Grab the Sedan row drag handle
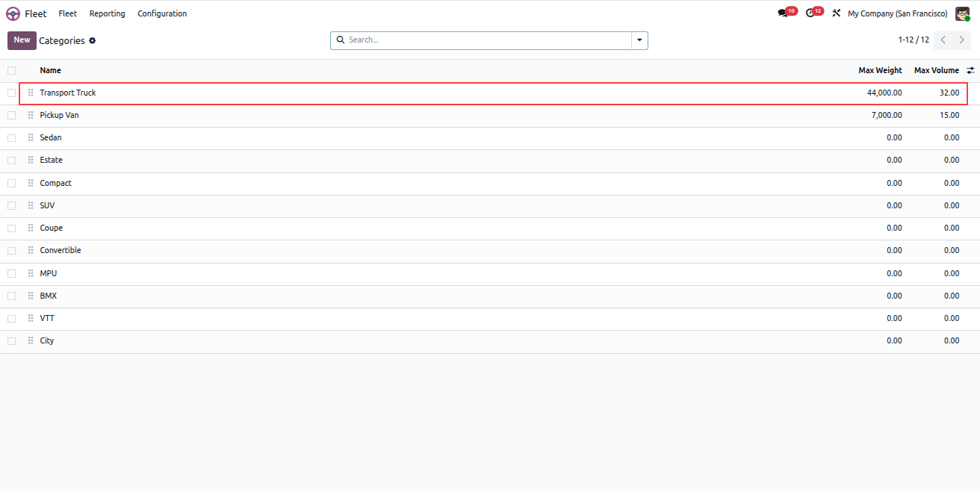This screenshot has width=980, height=489. tap(31, 137)
